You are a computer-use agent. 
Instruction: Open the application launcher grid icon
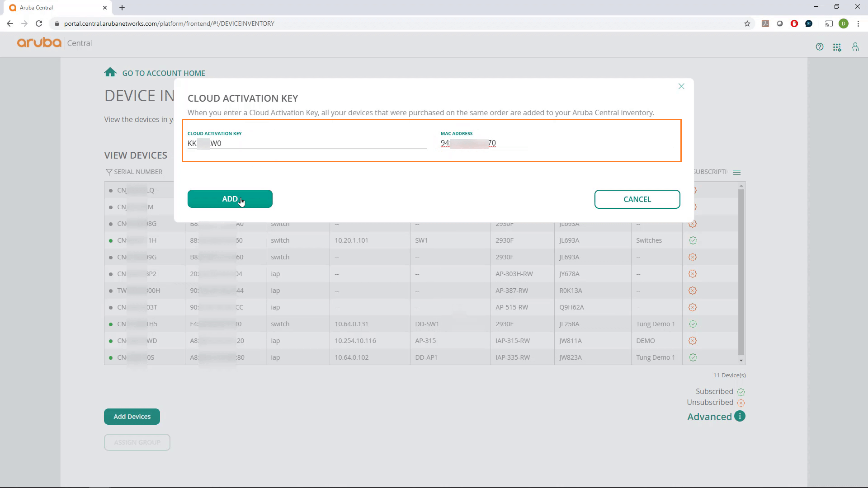[837, 47]
